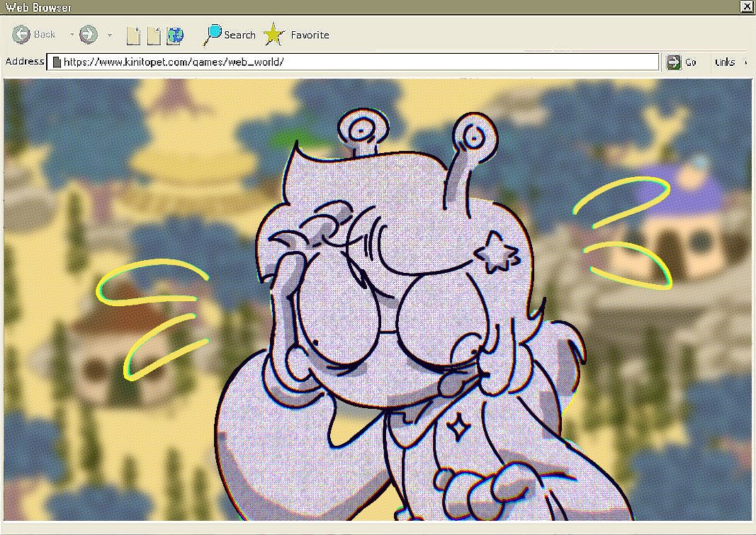This screenshot has width=756, height=535.
Task: Open Favorite with the star icon
Action: [296, 35]
